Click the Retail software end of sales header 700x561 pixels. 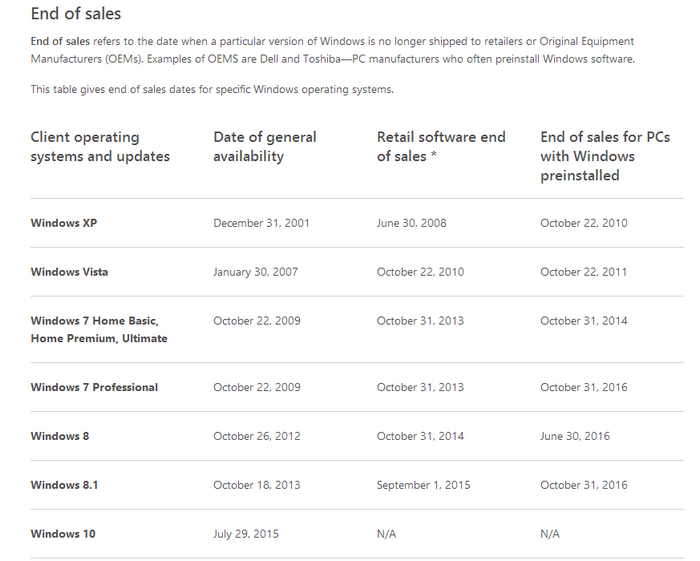tap(441, 146)
